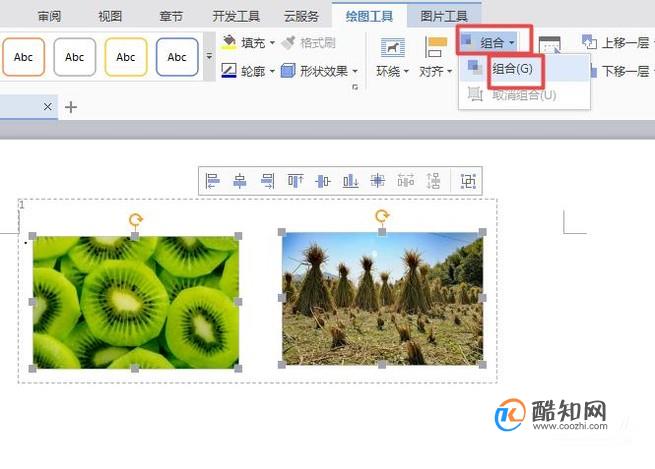Close the current document tab

click(x=48, y=106)
